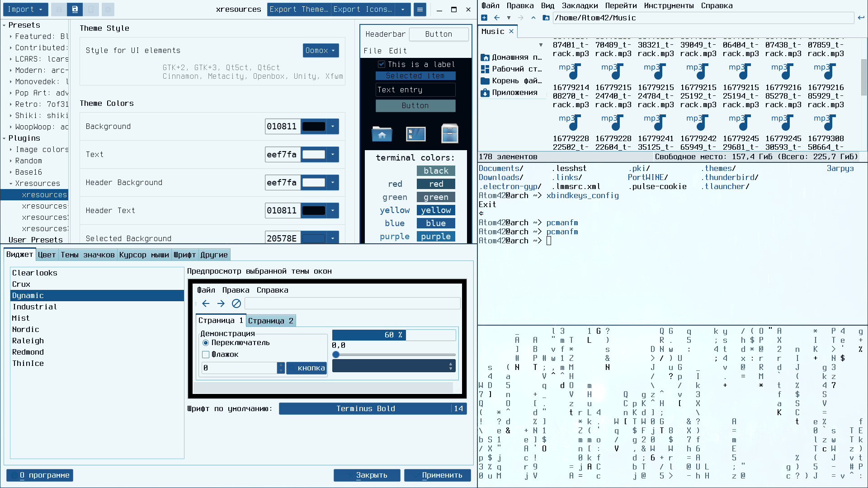Viewport: 868px width, 488px height.
Task: Switch to the Цвет tab
Action: pos(47,255)
